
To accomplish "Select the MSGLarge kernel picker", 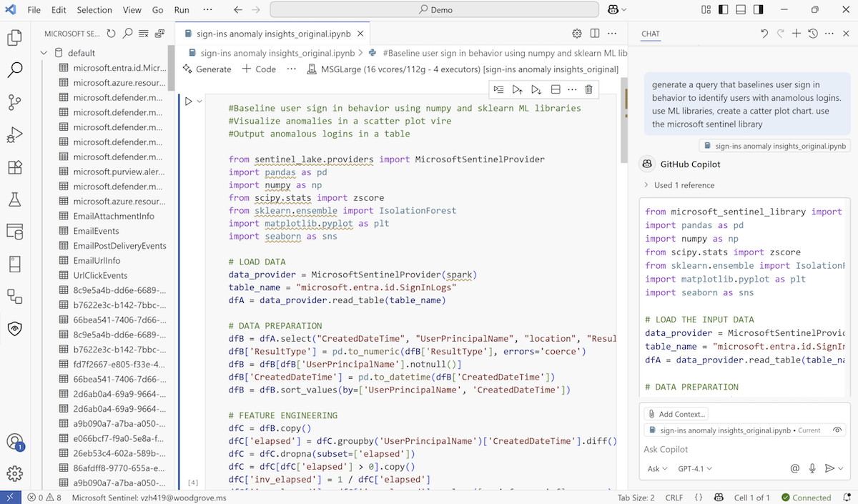I will point(463,69).
